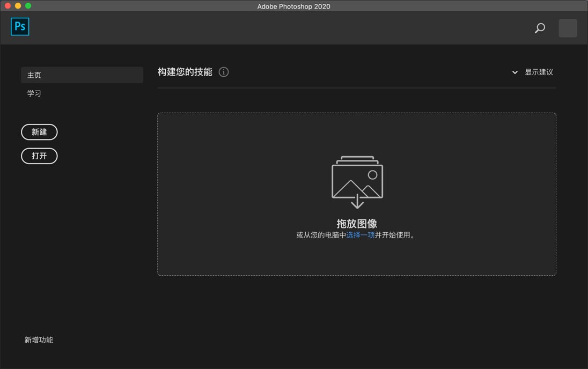Screen dimensions: 588x369
Task: Click the 构建您的技能 heading
Action: 185,72
